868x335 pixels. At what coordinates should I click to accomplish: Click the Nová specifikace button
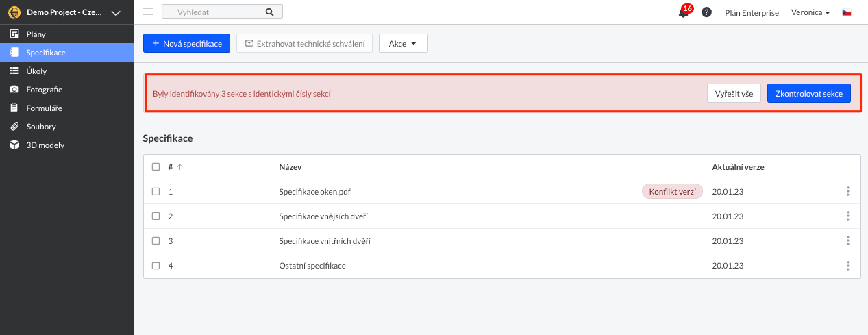pos(186,44)
